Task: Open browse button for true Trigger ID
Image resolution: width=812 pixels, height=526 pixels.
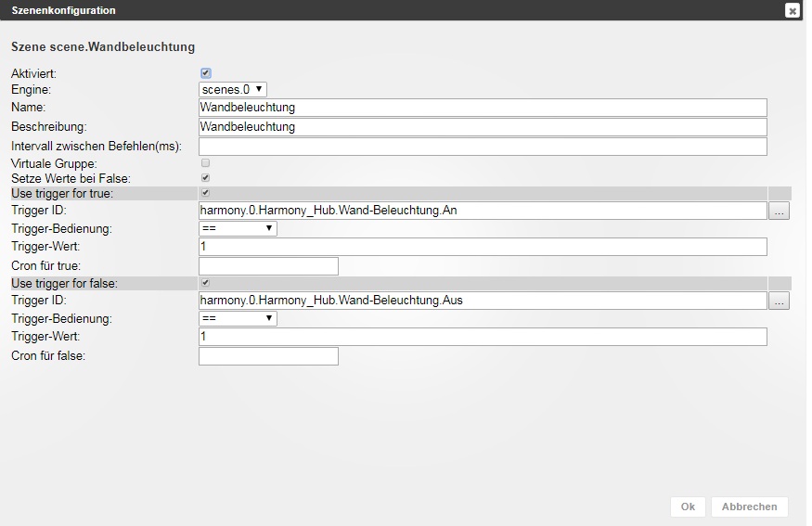Action: [779, 211]
